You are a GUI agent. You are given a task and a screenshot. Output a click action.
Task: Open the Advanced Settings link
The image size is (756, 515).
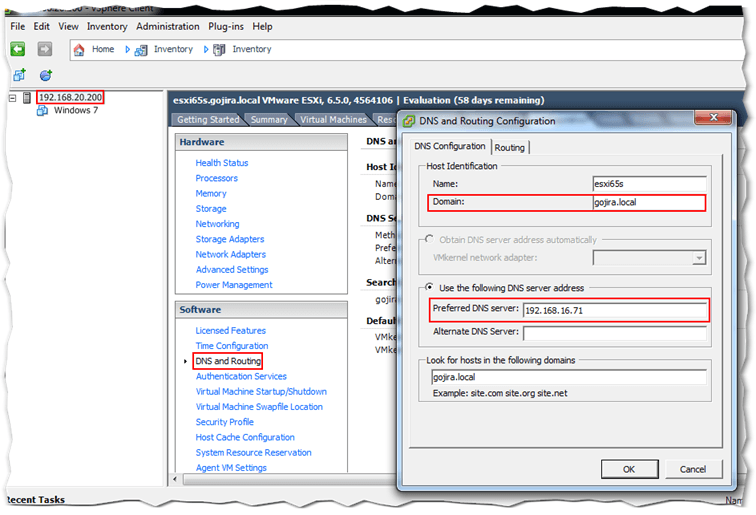[x=232, y=270]
